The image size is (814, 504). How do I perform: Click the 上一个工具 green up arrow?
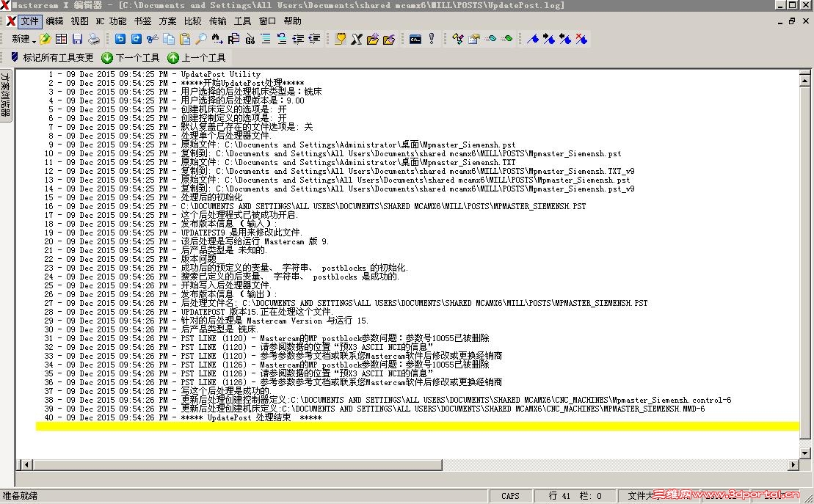(x=197, y=58)
